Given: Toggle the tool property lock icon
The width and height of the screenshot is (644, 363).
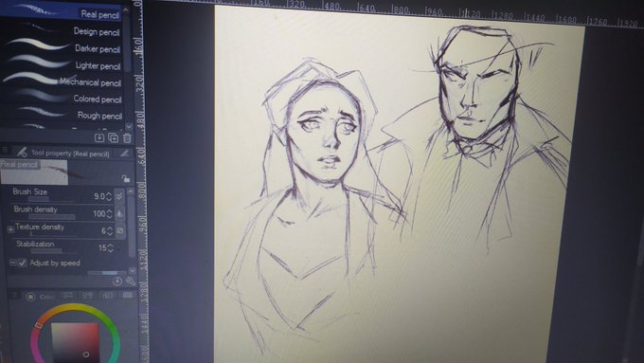Looking at the screenshot, I should click(x=126, y=178).
